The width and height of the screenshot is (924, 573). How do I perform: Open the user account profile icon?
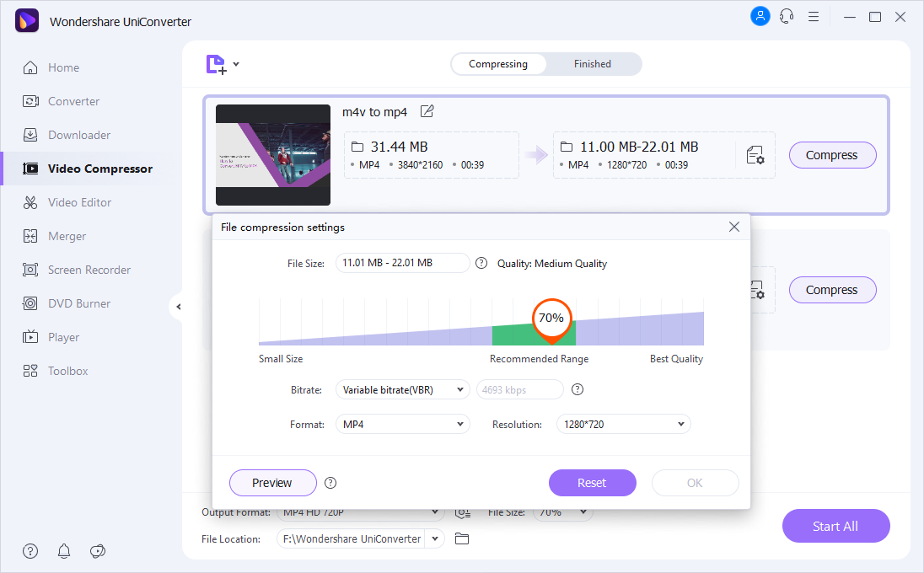pos(760,17)
